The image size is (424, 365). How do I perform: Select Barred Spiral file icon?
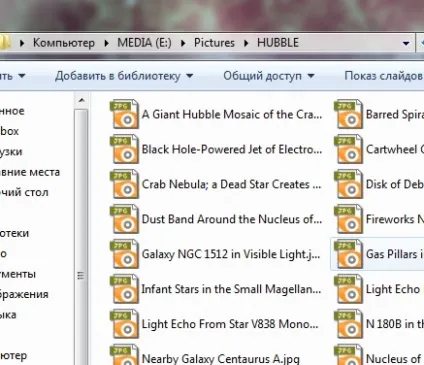tap(348, 114)
